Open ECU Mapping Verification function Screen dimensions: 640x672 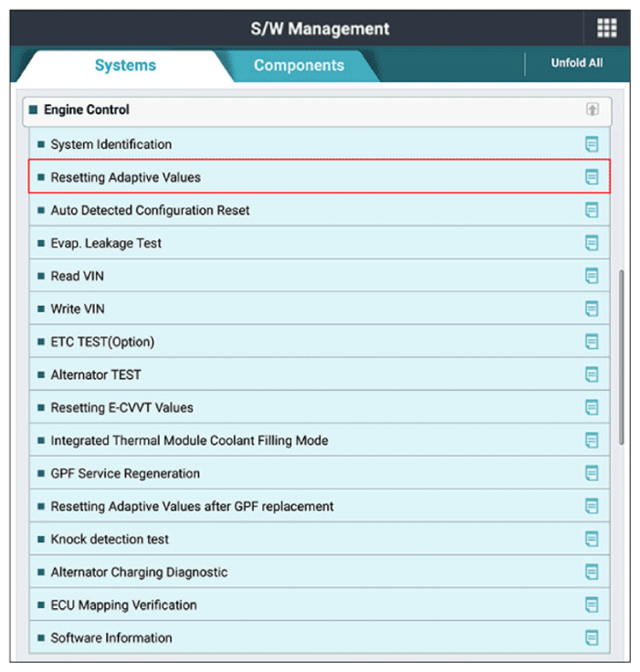point(320,604)
